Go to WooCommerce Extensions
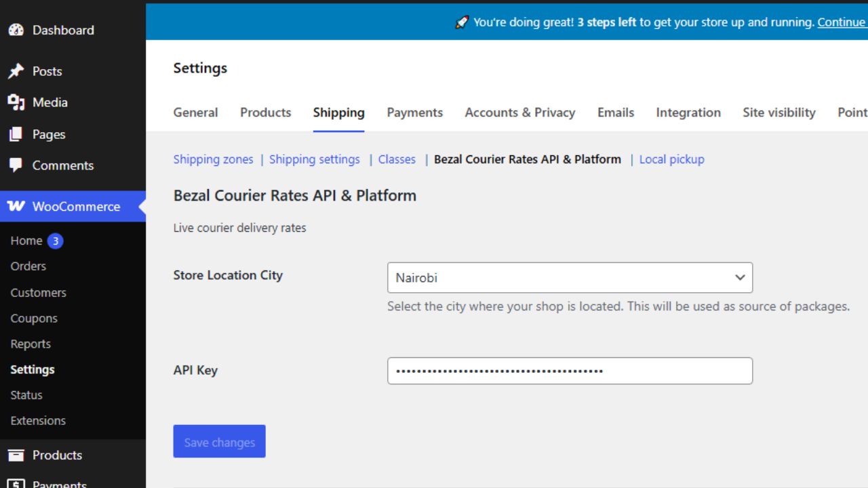The width and height of the screenshot is (868, 488). click(38, 421)
